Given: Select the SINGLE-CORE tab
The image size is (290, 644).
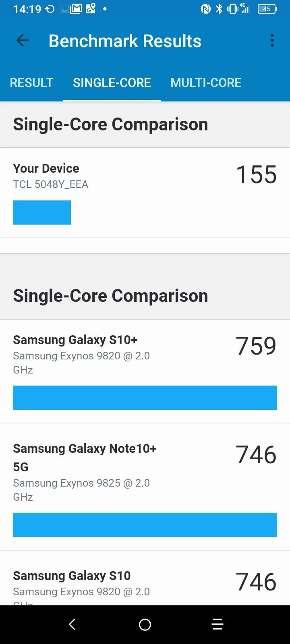Looking at the screenshot, I should coord(112,83).
